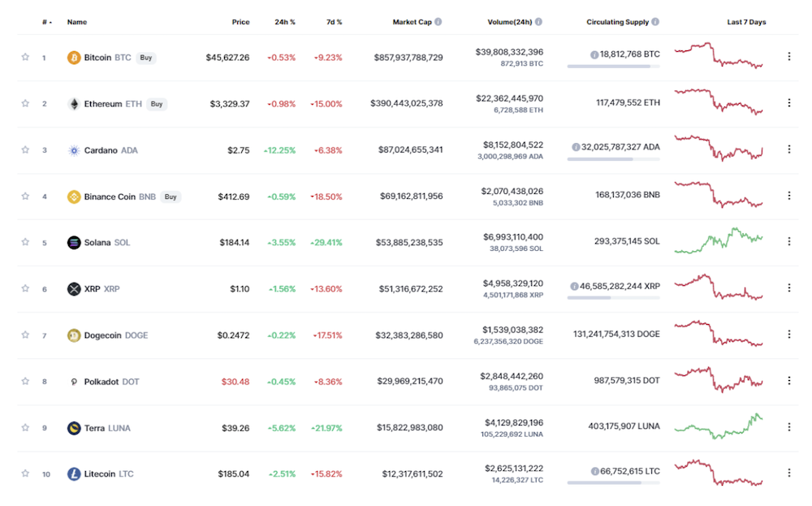
Task: Star Bitcoin to add it to watchlist
Action: click(25, 57)
